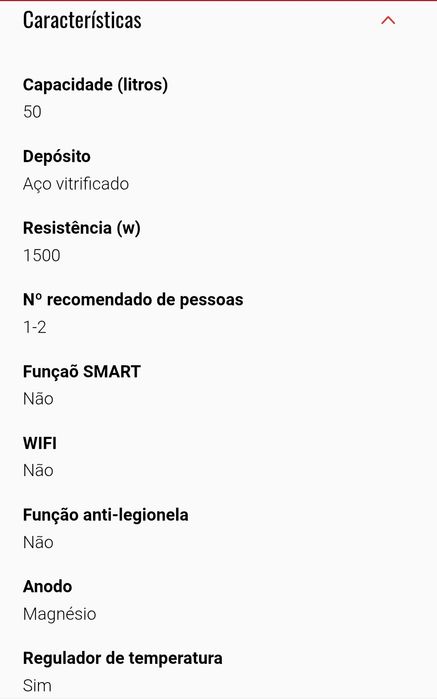Click Sim value under Regulador de temperatura

pyautogui.click(x=37, y=686)
